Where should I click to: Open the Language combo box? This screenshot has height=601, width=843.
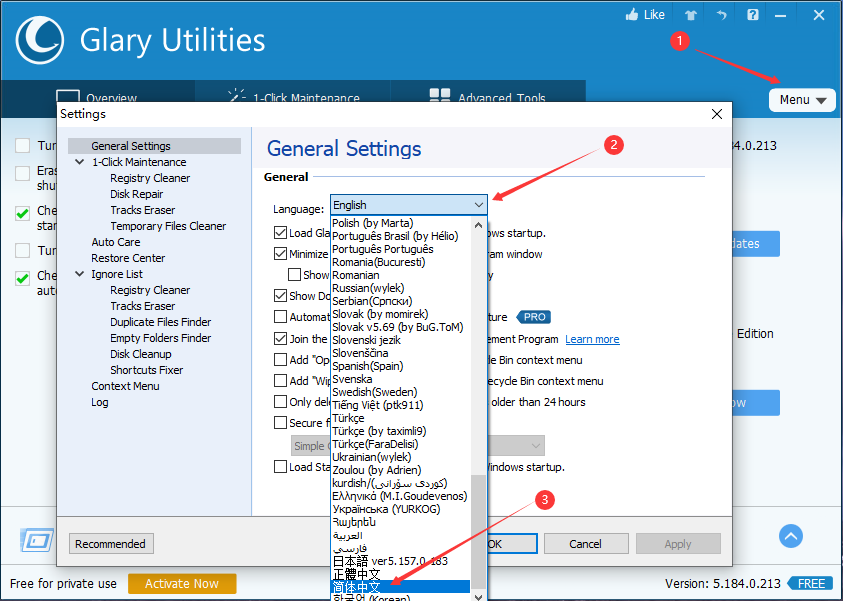409,205
